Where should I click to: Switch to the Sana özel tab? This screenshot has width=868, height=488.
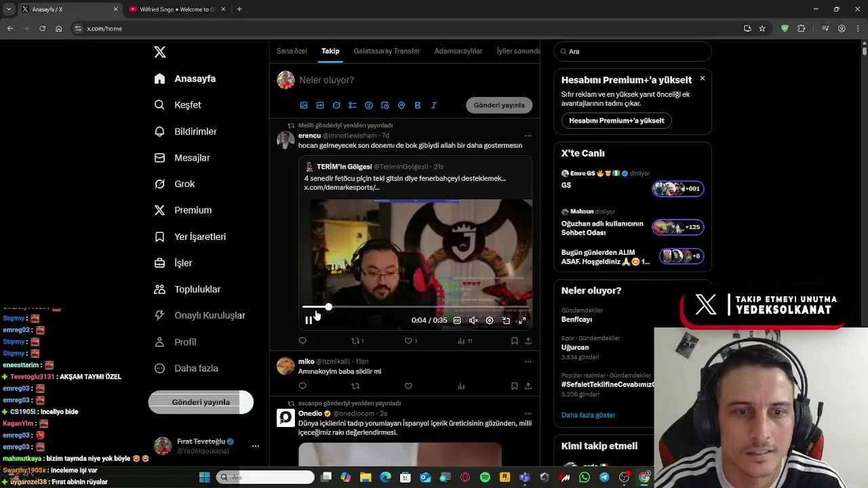292,51
